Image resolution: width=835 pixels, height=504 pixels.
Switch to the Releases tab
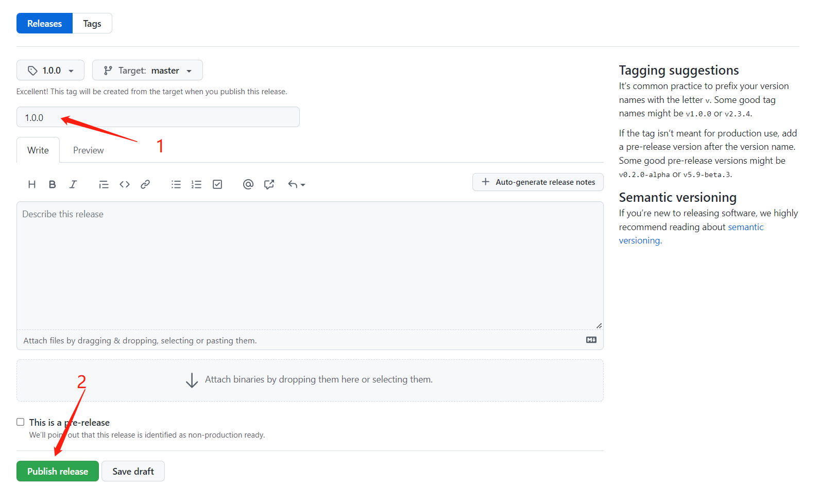tap(45, 23)
